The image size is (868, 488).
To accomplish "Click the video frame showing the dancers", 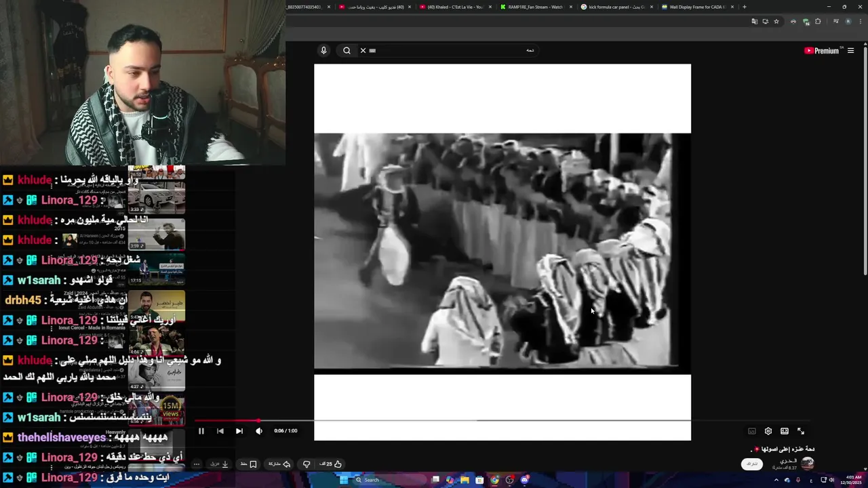I will tap(502, 252).
